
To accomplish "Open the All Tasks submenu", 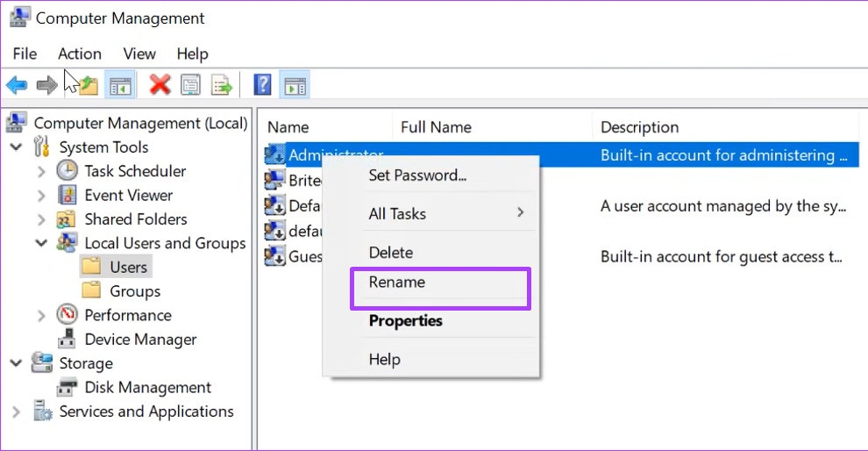I will pos(397,214).
